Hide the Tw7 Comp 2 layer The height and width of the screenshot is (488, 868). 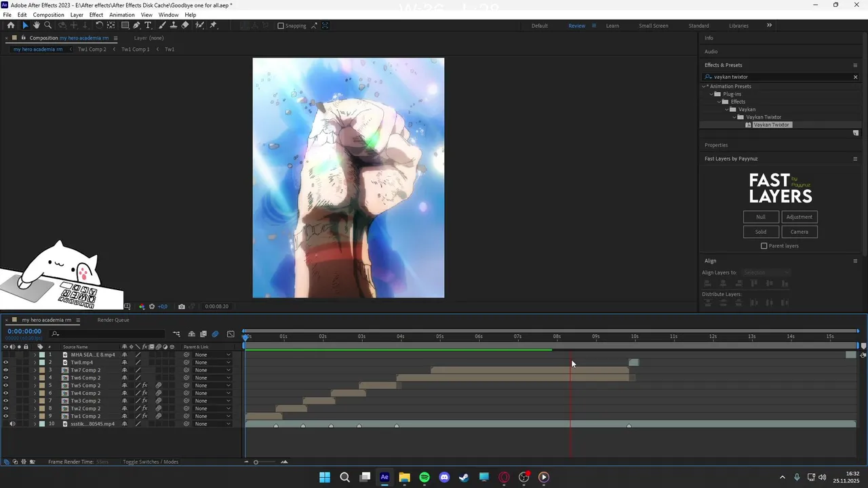[x=5, y=370]
